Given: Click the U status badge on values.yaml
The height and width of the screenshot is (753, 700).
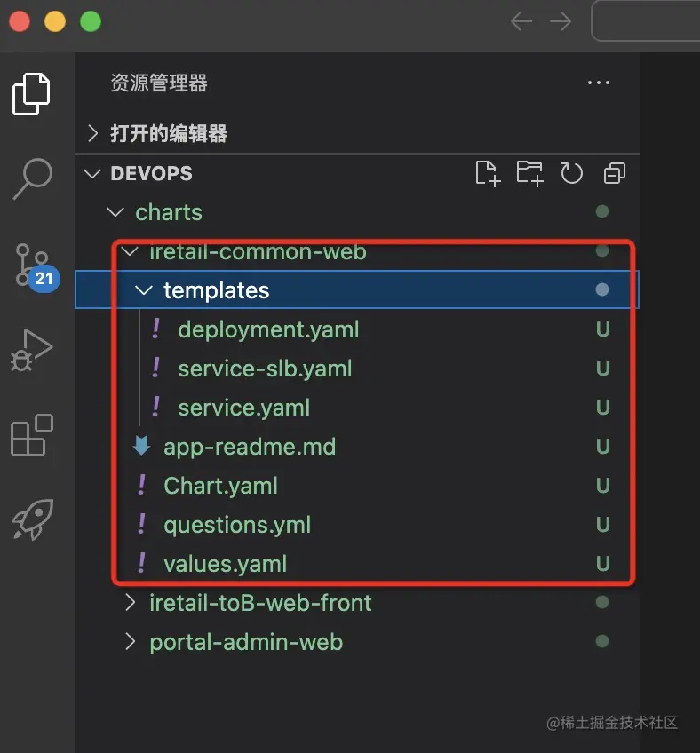Looking at the screenshot, I should tap(603, 564).
